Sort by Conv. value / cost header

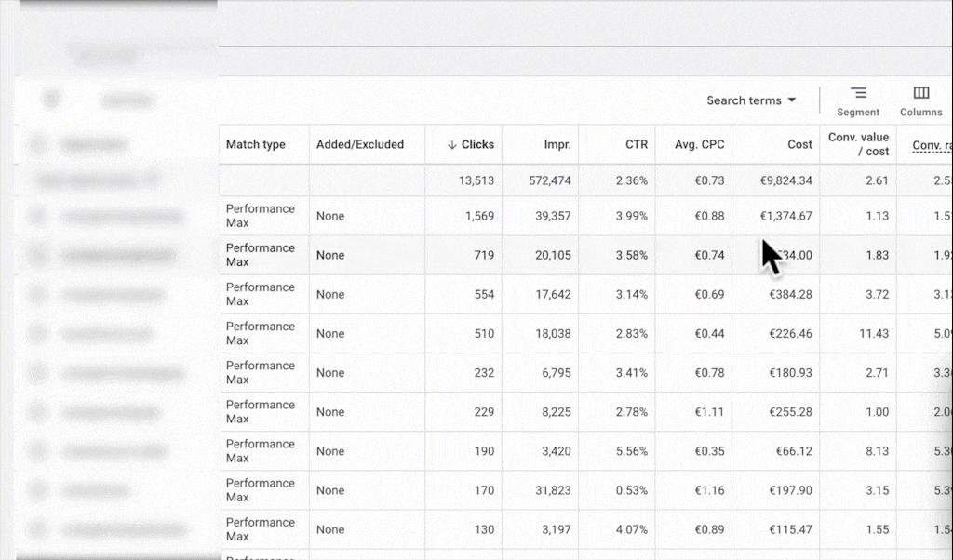[858, 145]
